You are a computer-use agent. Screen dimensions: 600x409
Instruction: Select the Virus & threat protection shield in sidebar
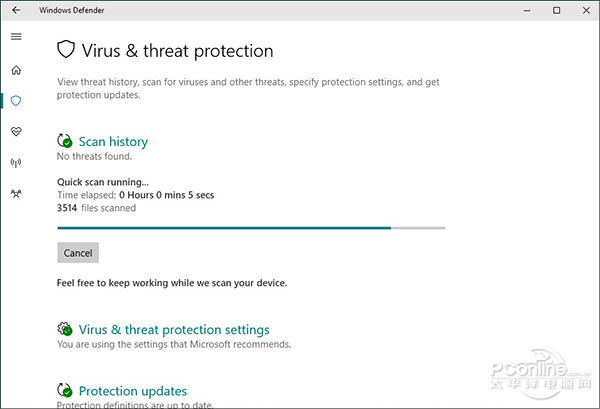[x=15, y=101]
